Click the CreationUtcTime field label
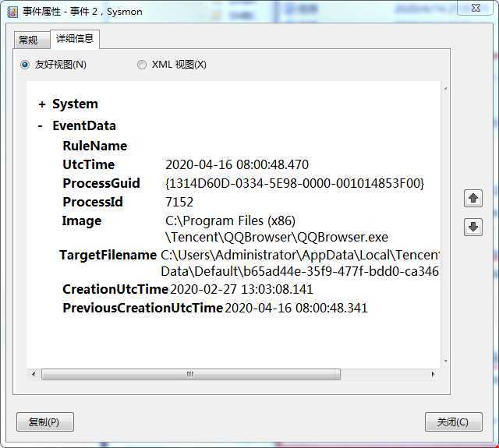 coord(115,289)
